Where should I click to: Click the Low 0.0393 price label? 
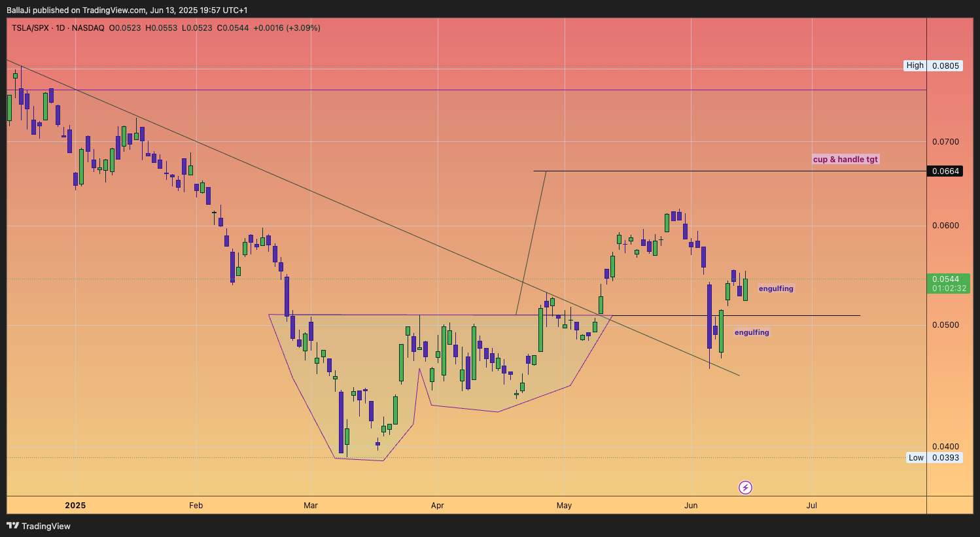point(934,458)
